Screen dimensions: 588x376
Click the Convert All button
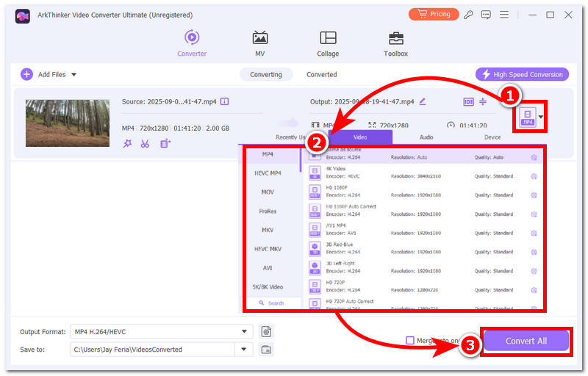pyautogui.click(x=526, y=341)
